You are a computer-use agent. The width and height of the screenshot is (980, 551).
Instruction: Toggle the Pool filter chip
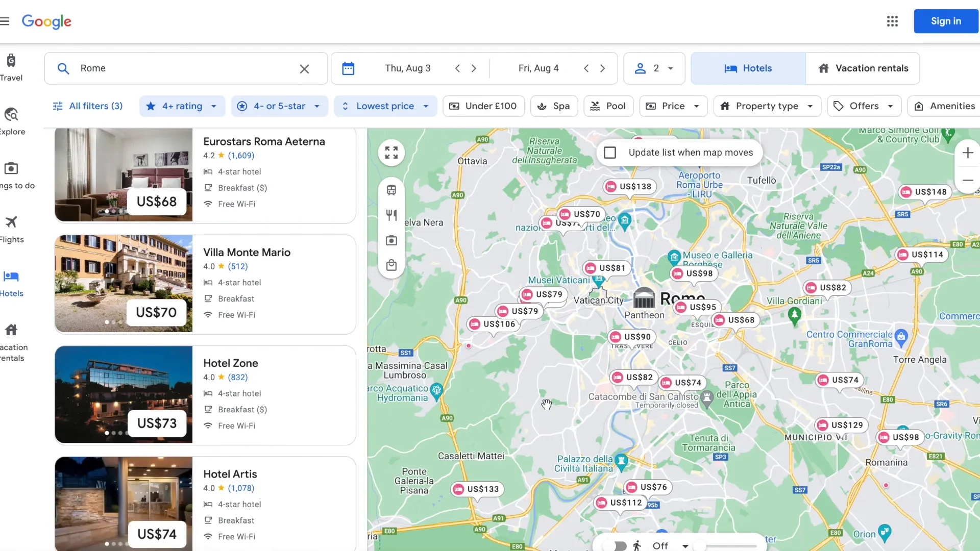[608, 106]
